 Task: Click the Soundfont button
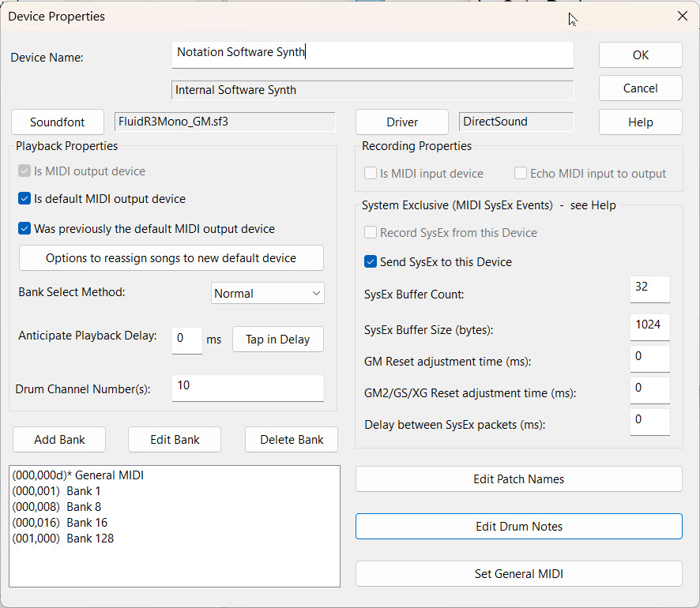[x=58, y=122]
